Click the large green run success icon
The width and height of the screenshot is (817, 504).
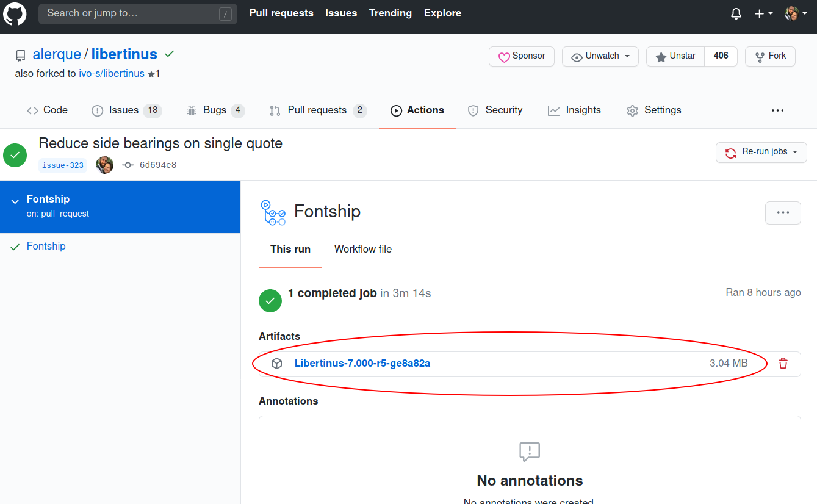pos(15,155)
